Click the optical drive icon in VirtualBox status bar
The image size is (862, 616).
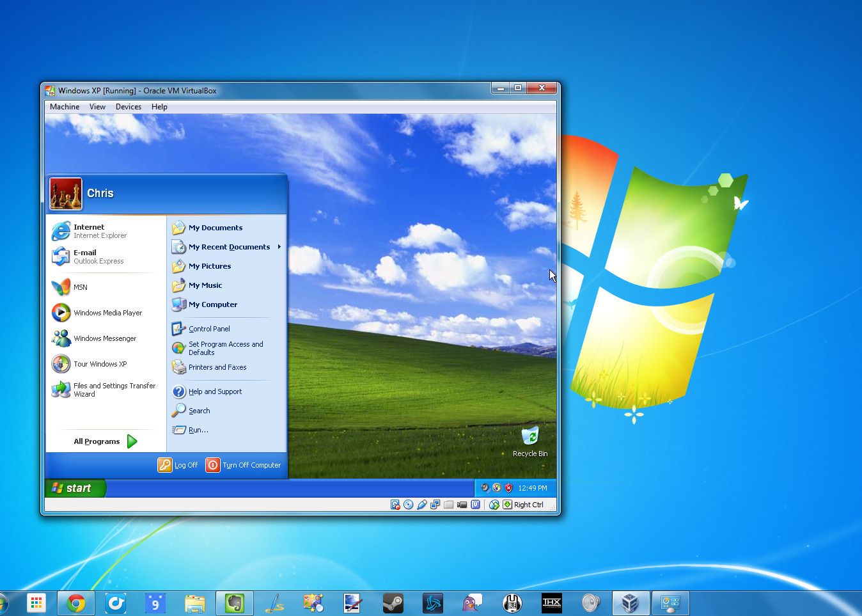point(409,505)
